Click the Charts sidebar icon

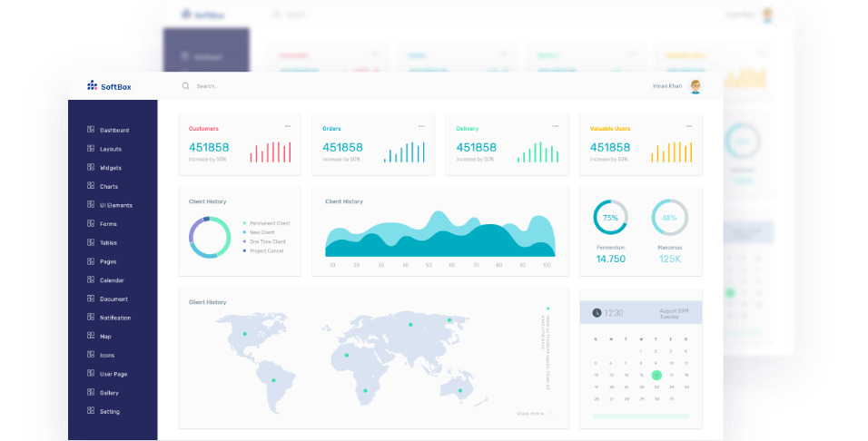coord(91,186)
